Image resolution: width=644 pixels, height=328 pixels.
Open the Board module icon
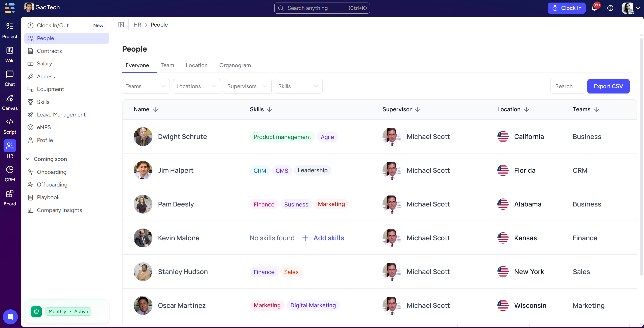click(10, 194)
